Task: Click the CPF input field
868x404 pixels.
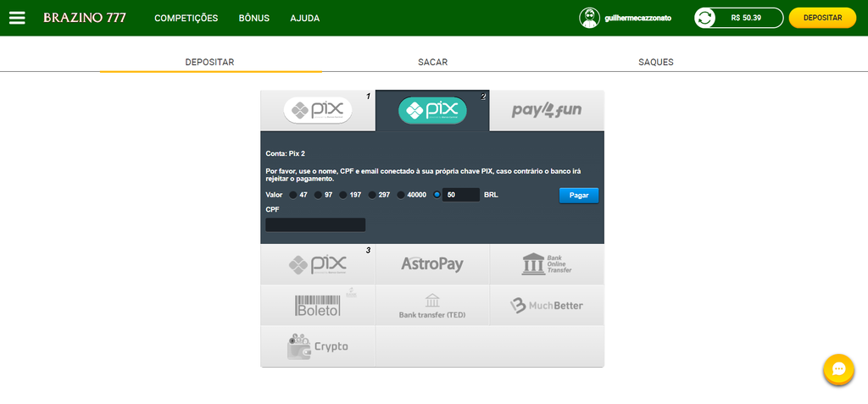Action: point(315,224)
